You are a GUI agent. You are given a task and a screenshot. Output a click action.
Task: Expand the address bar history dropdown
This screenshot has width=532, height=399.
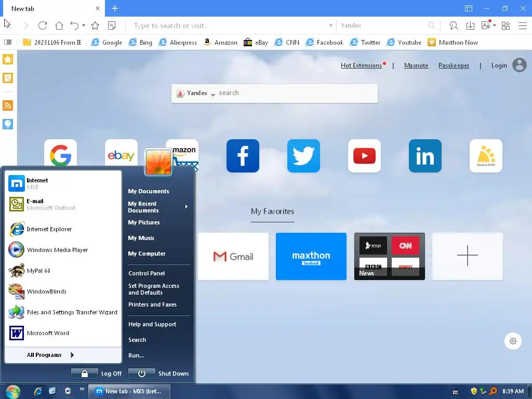coord(330,25)
